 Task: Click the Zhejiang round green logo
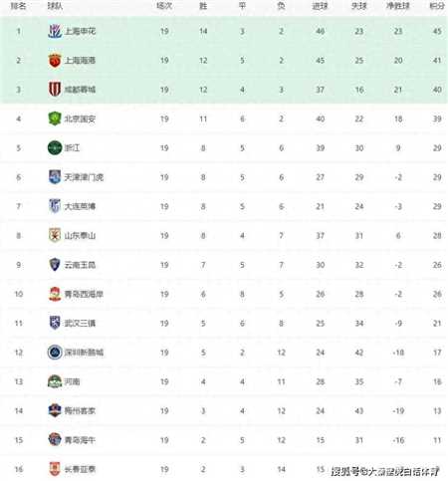[x=55, y=147]
